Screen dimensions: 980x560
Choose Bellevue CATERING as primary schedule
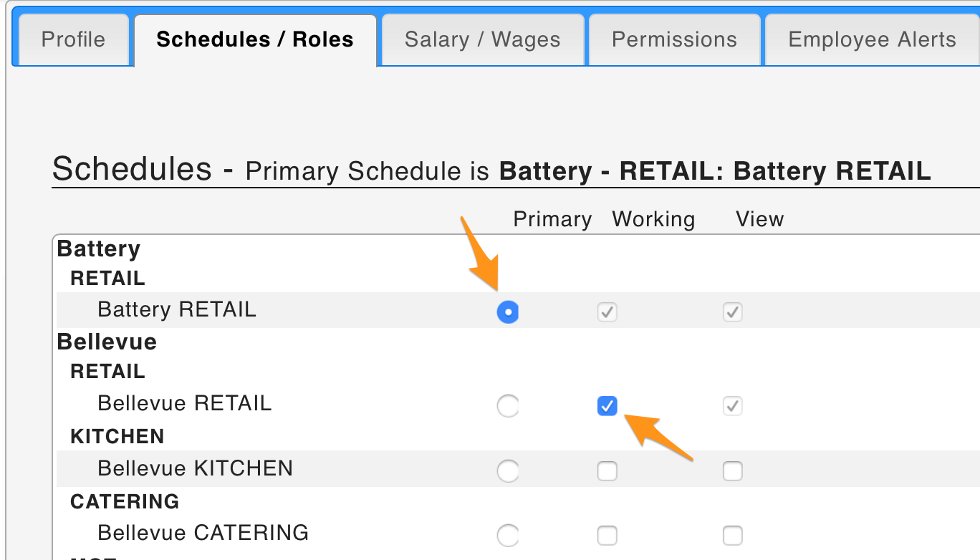click(508, 535)
